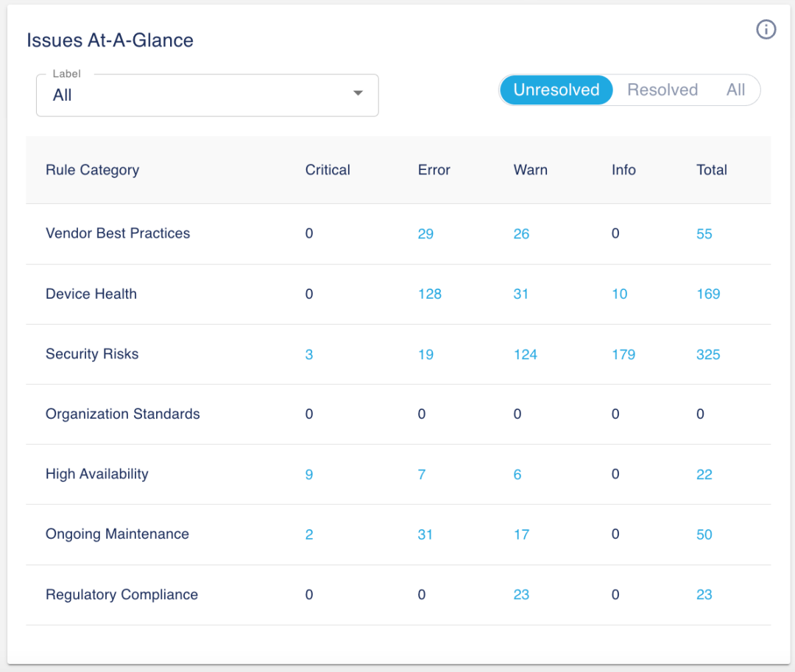Open Regulatory Compliance warn count 23
795x672 pixels.
tap(521, 595)
